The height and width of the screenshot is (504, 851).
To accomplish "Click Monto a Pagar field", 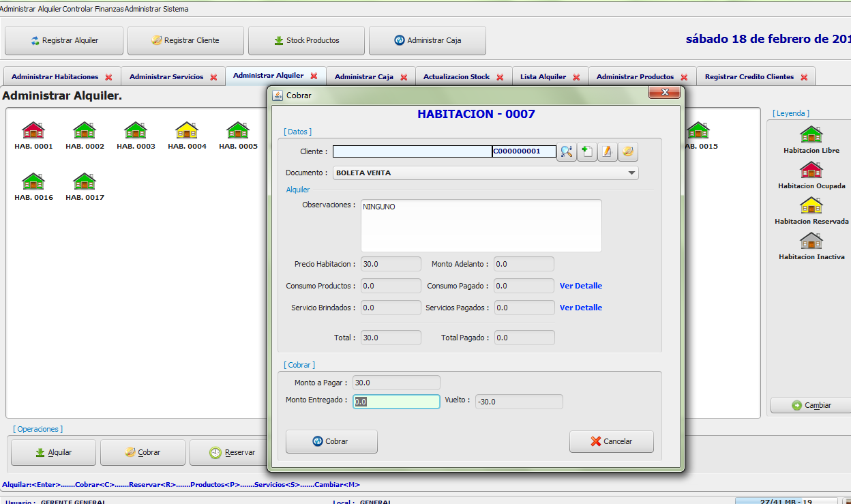I will 397,383.
